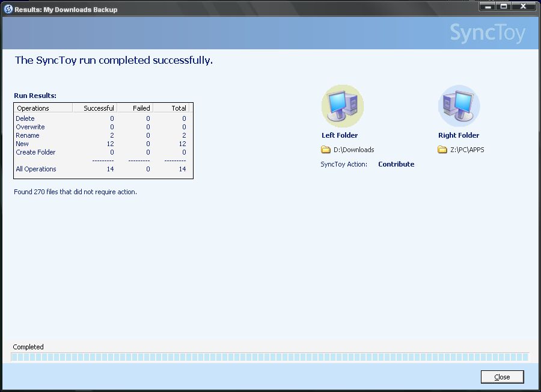The width and height of the screenshot is (541, 392).
Task: Click the Contribute action value
Action: tap(396, 164)
